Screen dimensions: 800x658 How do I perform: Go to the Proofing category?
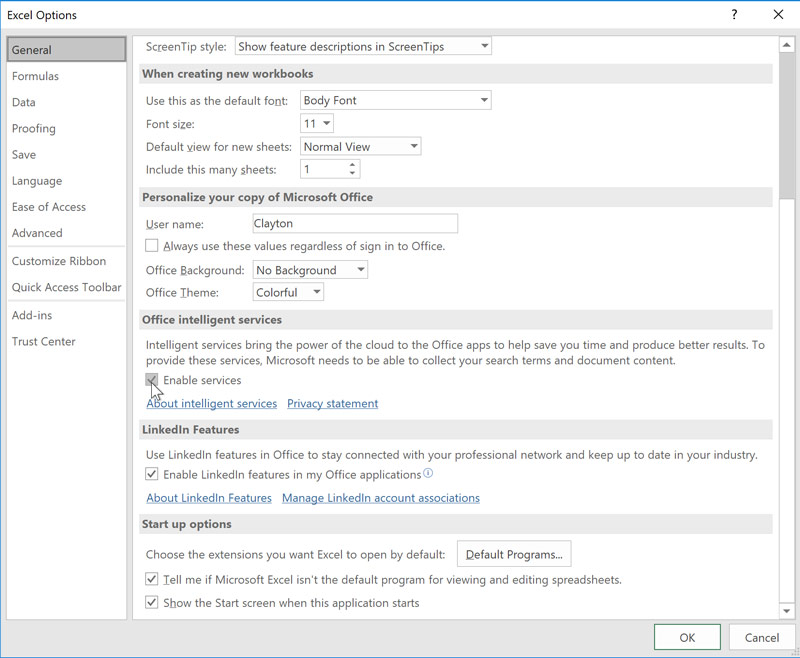point(66,129)
